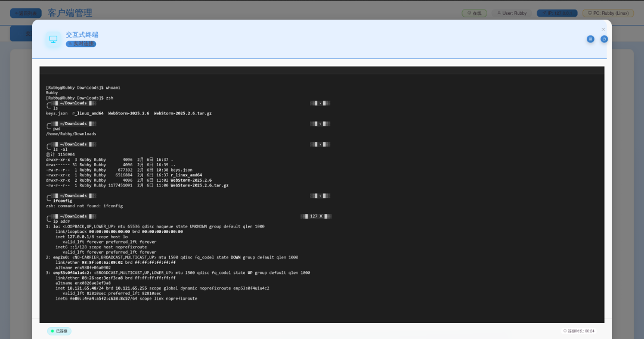The width and height of the screenshot is (644, 339).
Task: Click the enp2s0 interface line
Action: pos(172,257)
